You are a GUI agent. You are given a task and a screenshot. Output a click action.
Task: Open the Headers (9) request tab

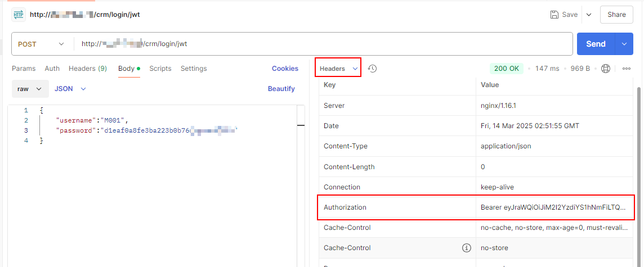point(88,69)
